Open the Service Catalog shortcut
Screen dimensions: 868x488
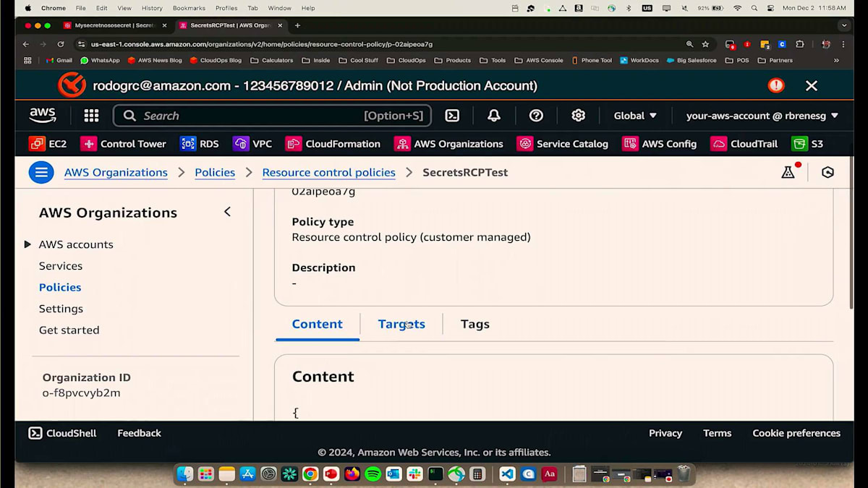pos(563,144)
